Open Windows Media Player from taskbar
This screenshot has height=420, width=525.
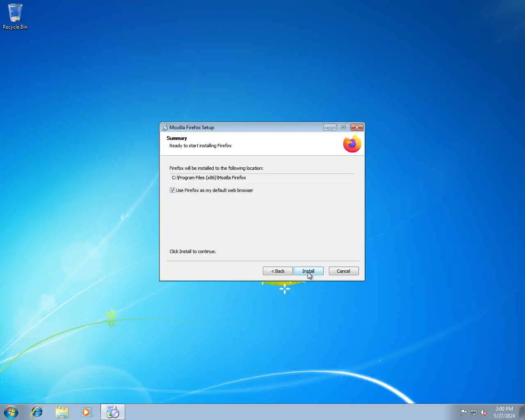click(87, 412)
